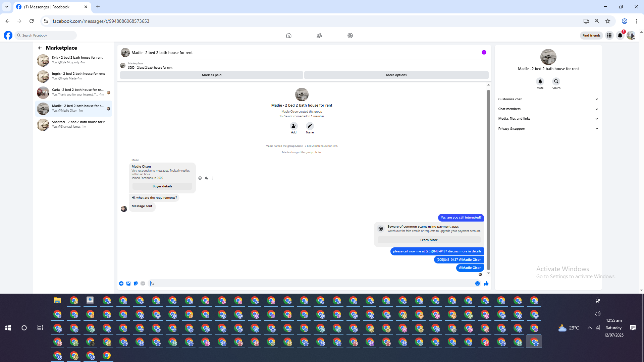
Task: Mute this conversation with the bell icon
Action: pyautogui.click(x=540, y=81)
